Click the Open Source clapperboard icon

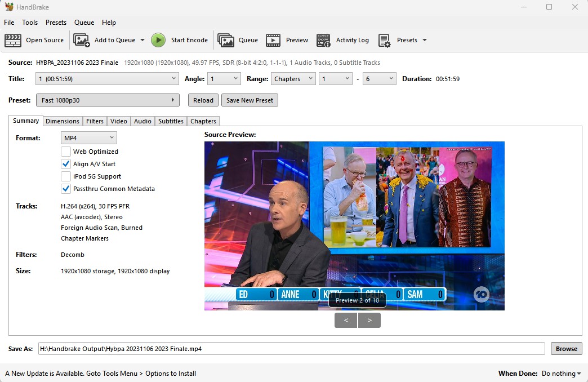pyautogui.click(x=13, y=40)
